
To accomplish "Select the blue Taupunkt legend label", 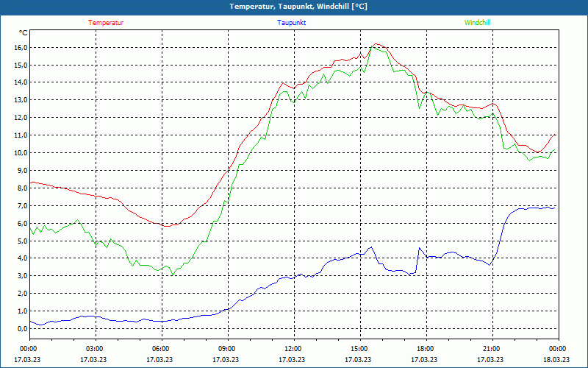I will click(x=292, y=23).
